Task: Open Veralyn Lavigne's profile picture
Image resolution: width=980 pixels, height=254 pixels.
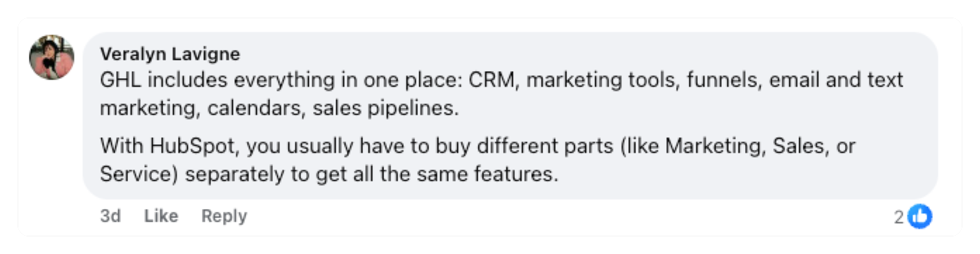Action: click(x=51, y=57)
